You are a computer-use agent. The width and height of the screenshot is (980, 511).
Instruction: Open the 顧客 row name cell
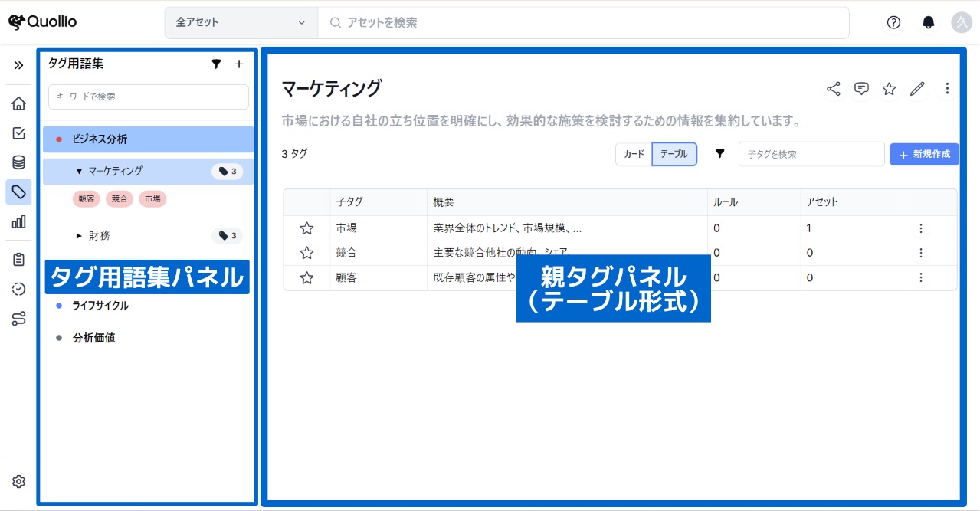pos(346,277)
